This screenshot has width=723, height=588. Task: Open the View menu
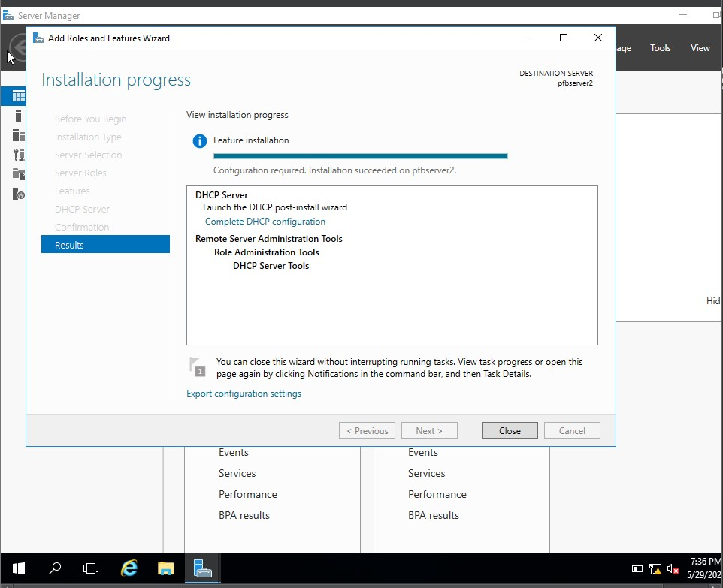700,47
